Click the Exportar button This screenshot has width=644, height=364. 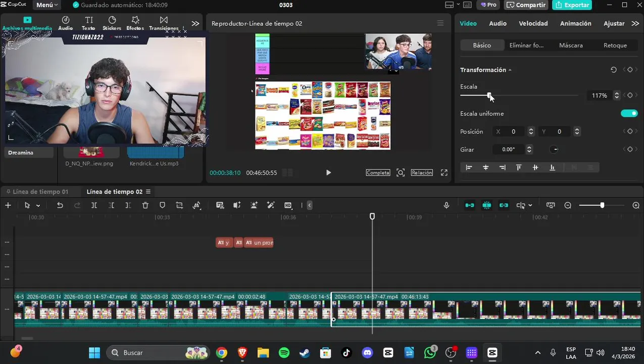tap(572, 5)
